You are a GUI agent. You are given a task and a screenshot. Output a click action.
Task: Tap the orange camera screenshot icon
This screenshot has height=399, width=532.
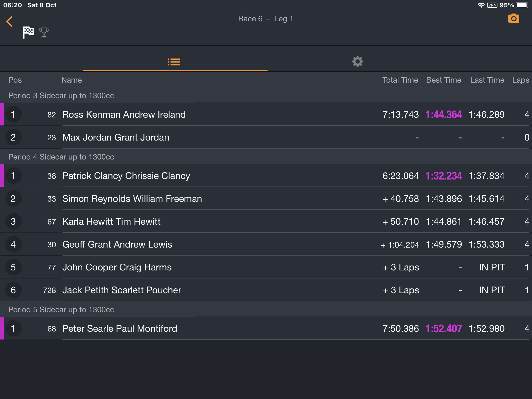tap(514, 18)
